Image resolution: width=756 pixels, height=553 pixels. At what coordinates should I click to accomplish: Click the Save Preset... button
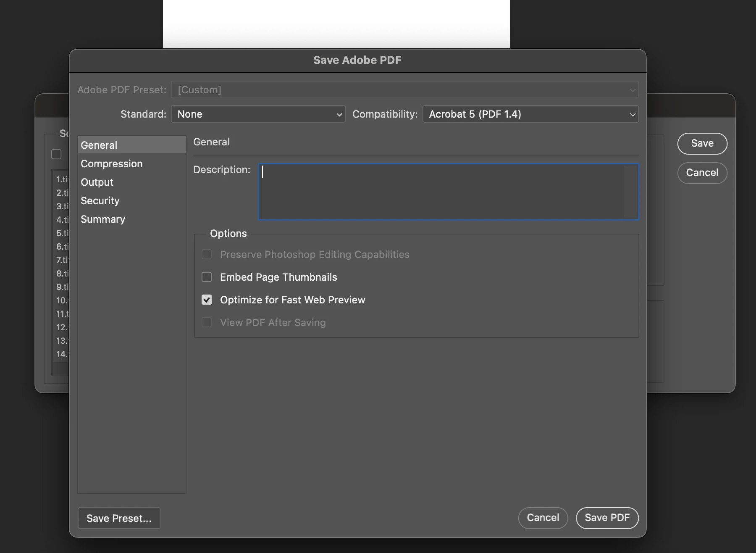(x=119, y=518)
